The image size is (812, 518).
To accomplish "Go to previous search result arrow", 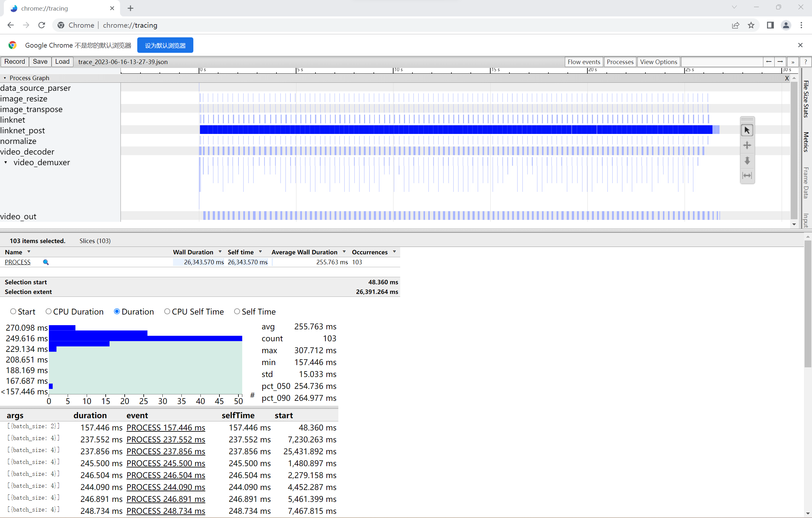I will point(768,62).
